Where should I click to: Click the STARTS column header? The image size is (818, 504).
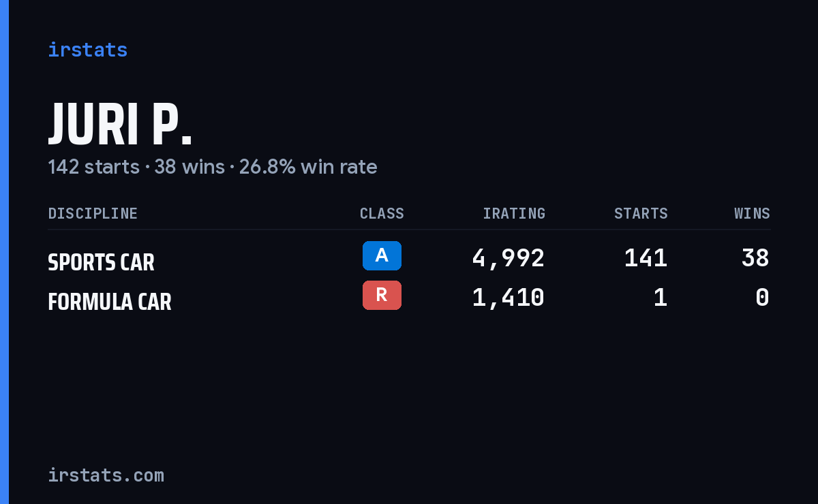coord(641,214)
